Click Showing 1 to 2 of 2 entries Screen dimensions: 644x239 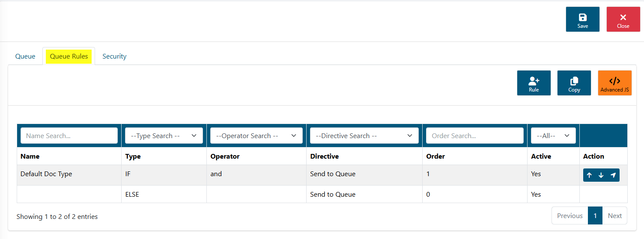tap(57, 217)
